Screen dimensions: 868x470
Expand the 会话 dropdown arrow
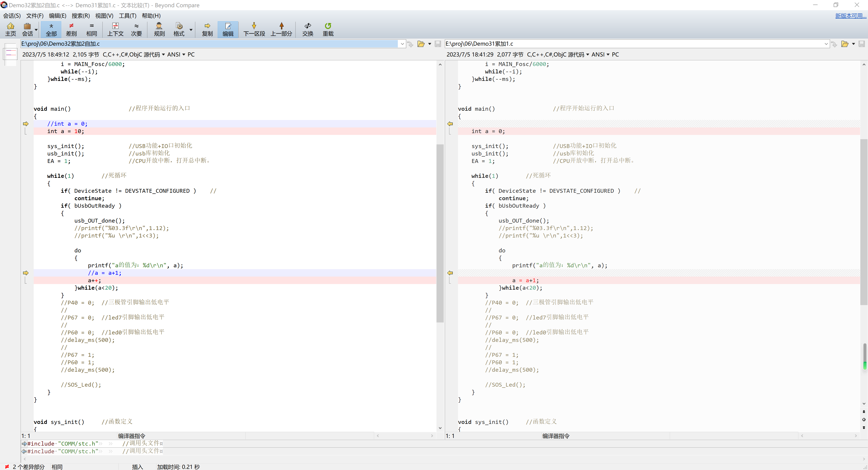point(36,30)
